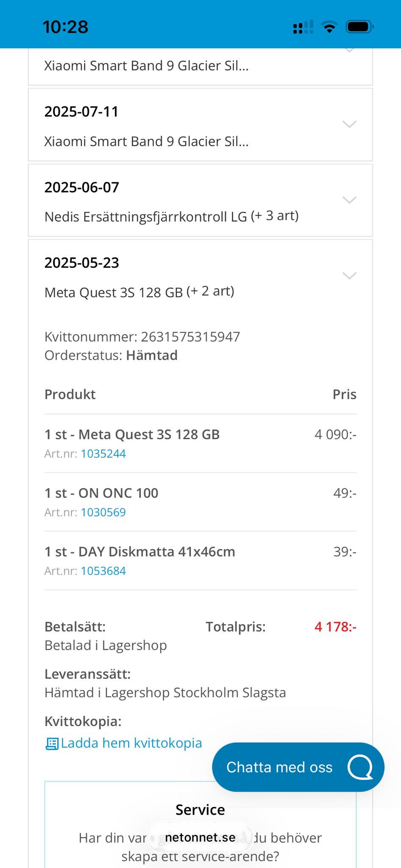Viewport: 401px width, 868px height.
Task: Click the receipt copy document icon
Action: 52,744
